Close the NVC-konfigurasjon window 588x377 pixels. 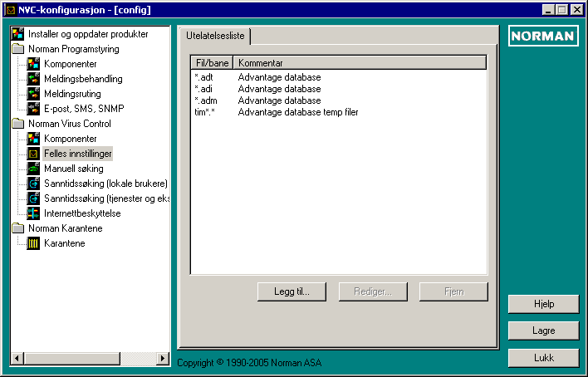click(576, 10)
